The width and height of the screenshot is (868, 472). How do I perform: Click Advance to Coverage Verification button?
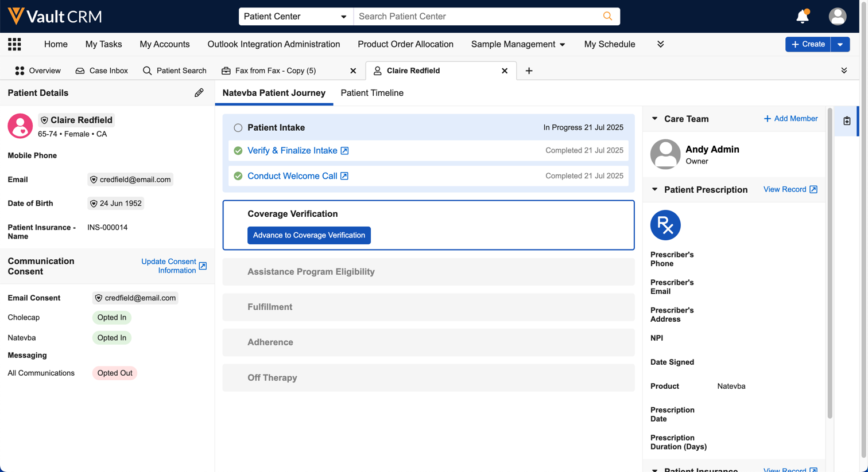coord(309,235)
